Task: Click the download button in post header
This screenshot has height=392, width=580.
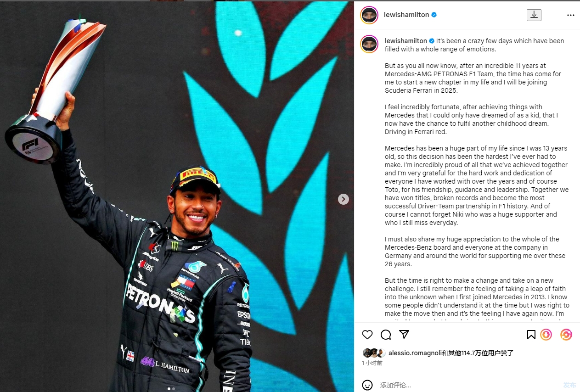Action: 534,15
